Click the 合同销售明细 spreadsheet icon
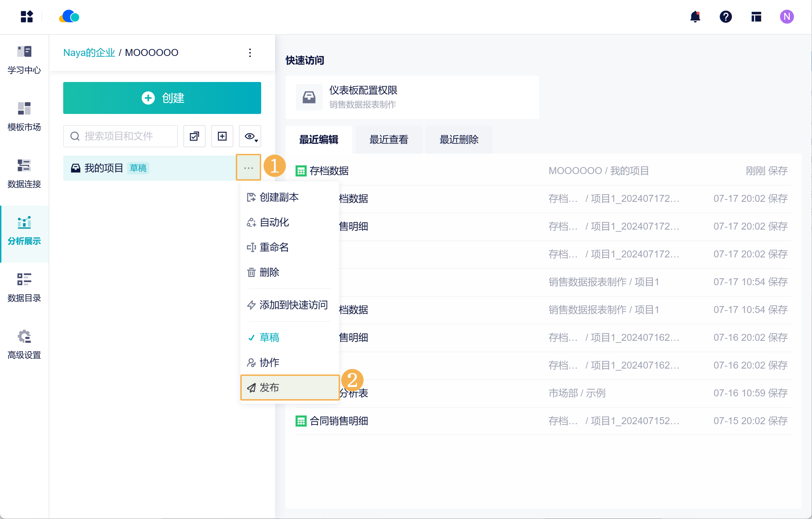Viewport: 812px width, 519px height. point(301,421)
